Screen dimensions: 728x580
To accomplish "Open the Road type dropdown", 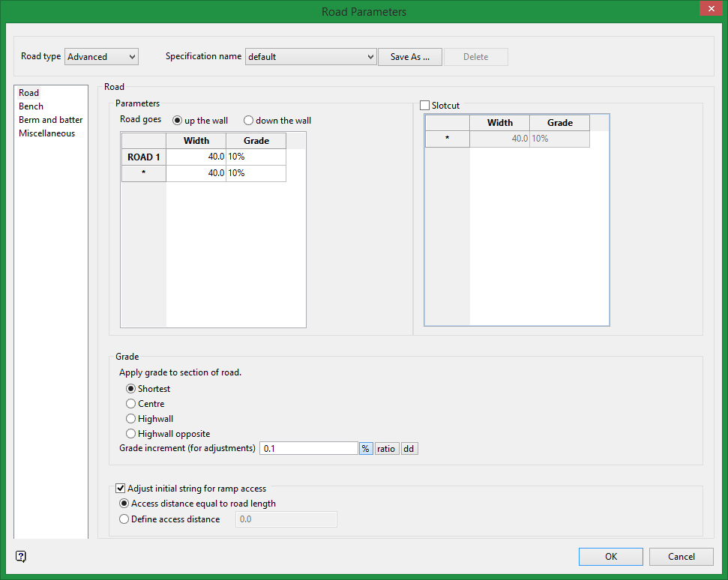I will pyautogui.click(x=101, y=57).
